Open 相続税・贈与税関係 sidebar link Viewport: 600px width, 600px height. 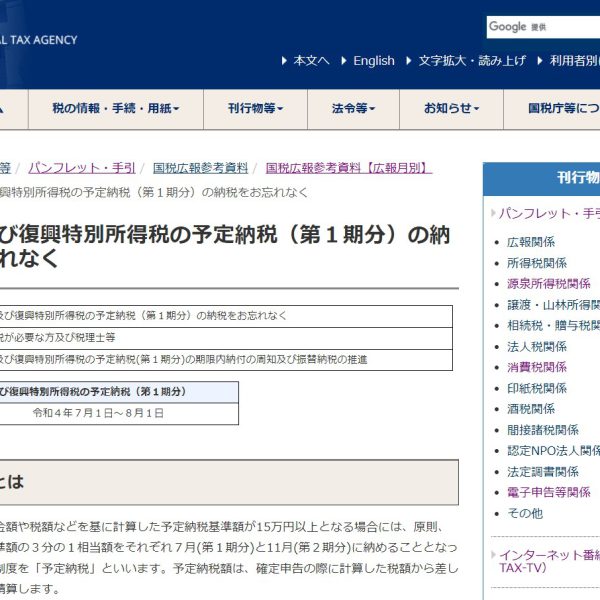(553, 326)
